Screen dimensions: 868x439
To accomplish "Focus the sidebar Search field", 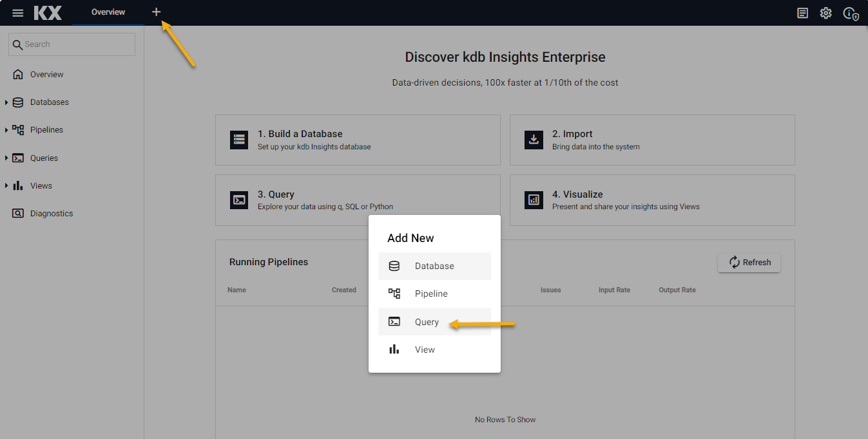I will pyautogui.click(x=72, y=44).
